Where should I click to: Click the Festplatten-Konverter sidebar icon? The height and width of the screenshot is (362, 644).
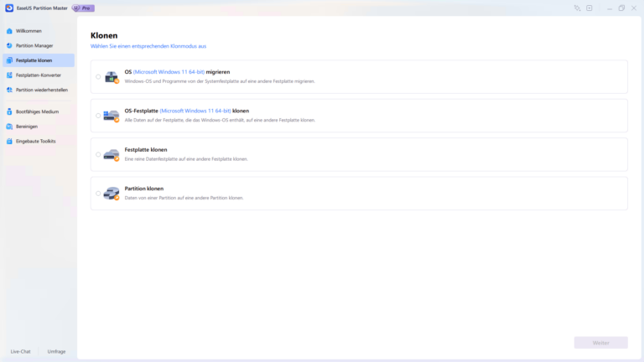click(9, 75)
